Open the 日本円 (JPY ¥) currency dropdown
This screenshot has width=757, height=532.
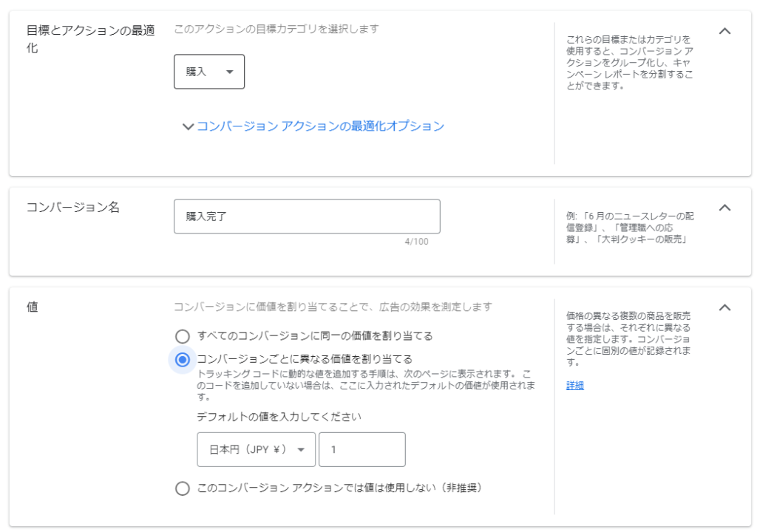coord(256,449)
